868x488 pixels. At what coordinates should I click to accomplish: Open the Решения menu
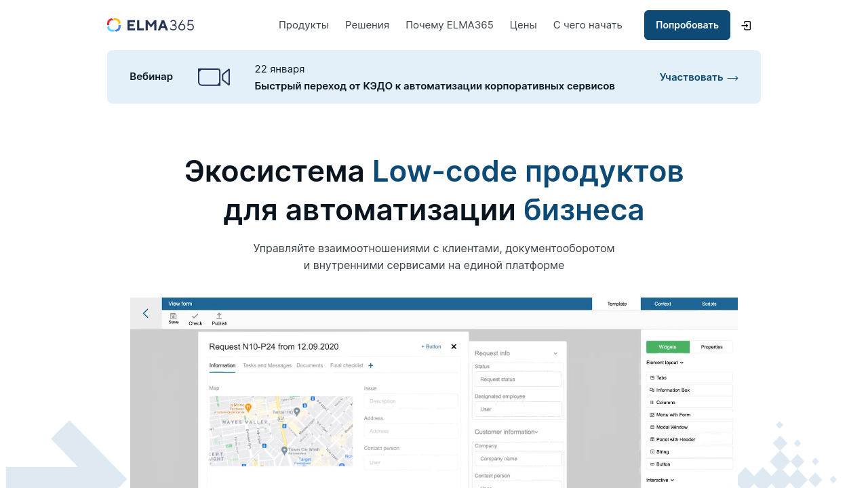pos(367,25)
